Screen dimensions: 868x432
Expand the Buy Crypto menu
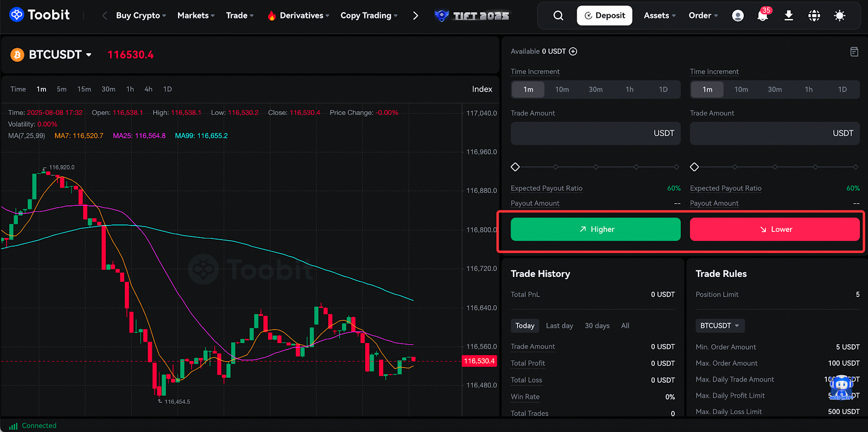click(141, 16)
